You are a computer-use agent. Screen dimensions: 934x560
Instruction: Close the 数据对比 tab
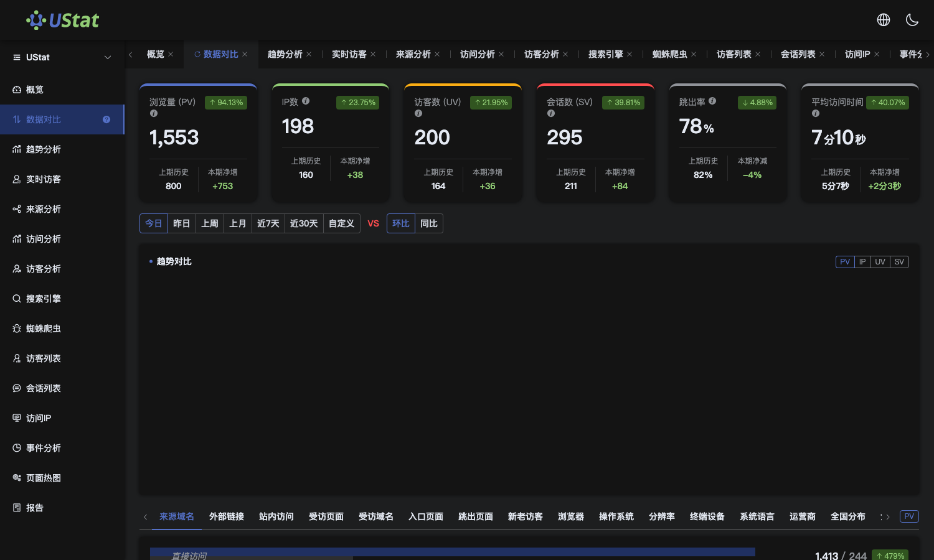[x=245, y=54]
